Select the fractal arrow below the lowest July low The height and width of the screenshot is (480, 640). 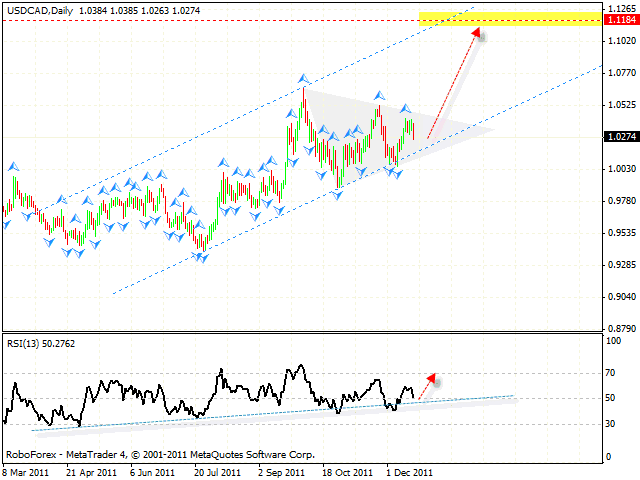203,259
